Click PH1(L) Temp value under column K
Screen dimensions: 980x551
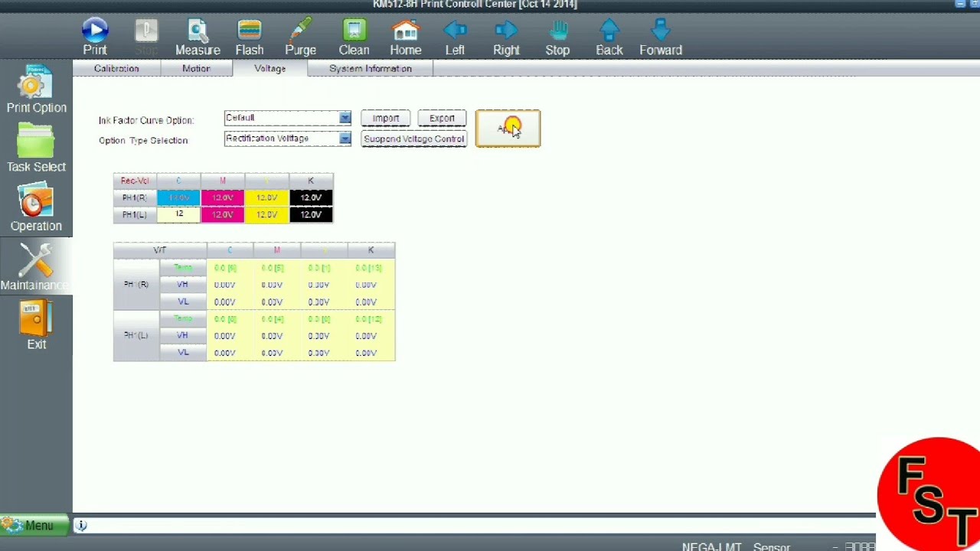tap(368, 318)
